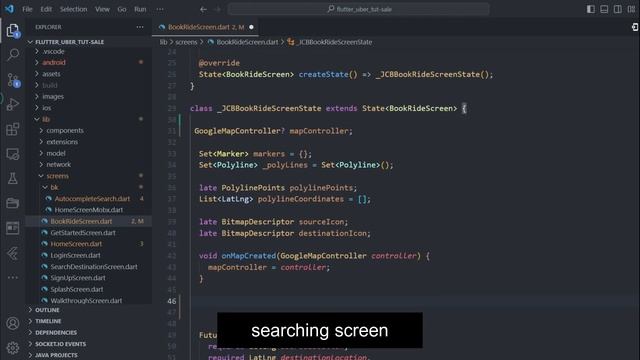Open the Extensions view
This screenshot has height=360, width=640.
13,129
